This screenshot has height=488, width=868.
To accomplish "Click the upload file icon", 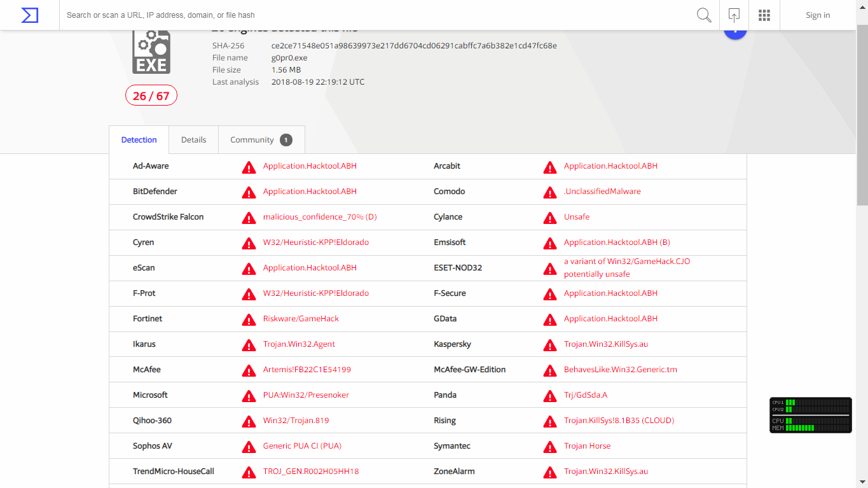I will [x=734, y=15].
